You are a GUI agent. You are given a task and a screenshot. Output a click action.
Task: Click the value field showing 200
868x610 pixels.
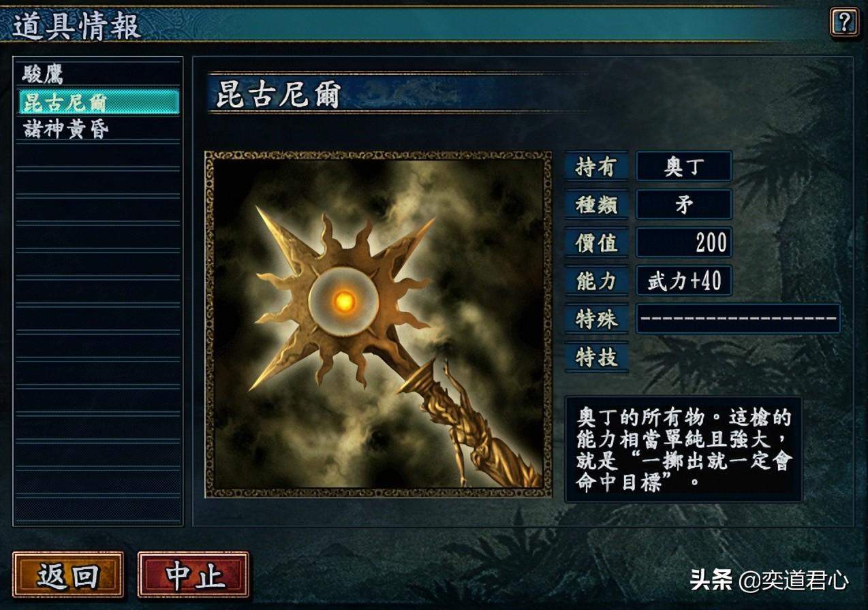point(684,242)
